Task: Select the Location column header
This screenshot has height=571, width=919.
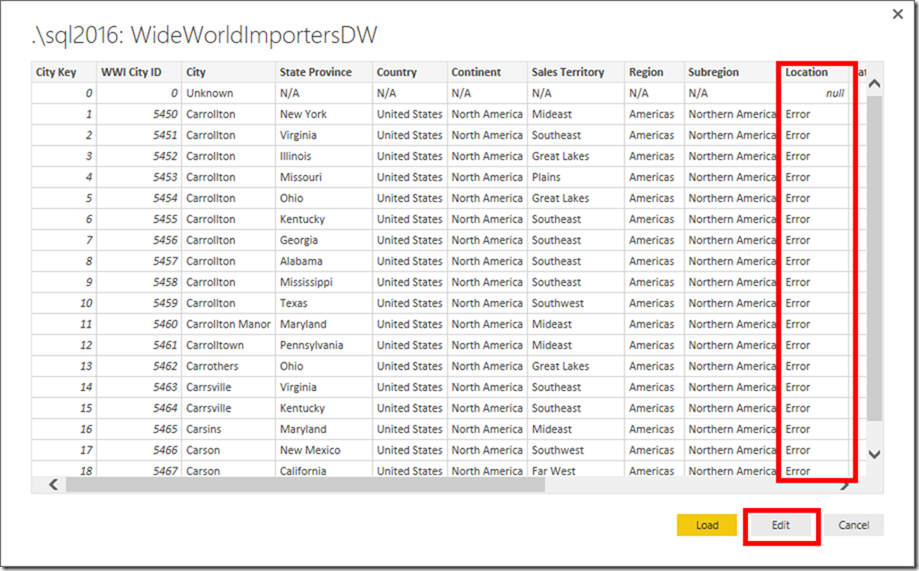Action: tap(816, 72)
